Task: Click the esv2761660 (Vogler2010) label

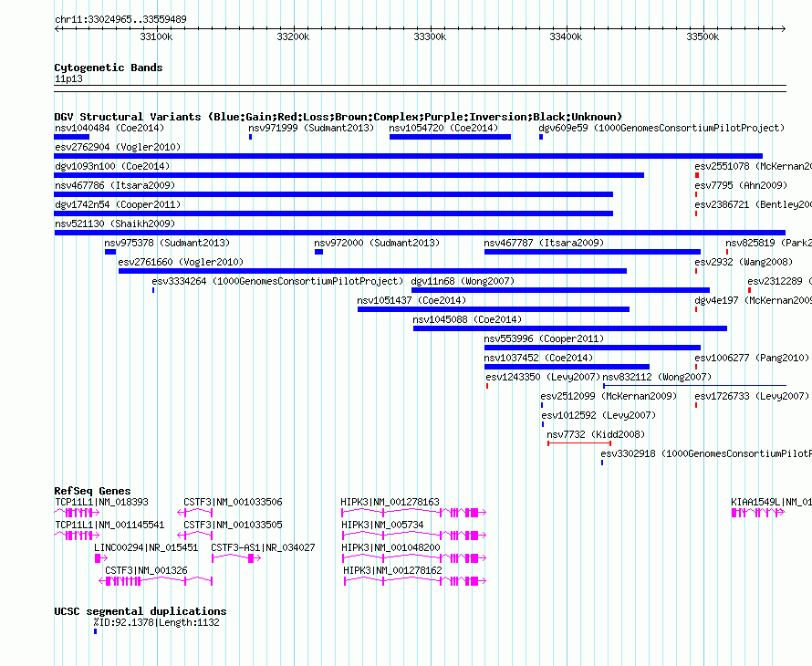Action: [181, 262]
